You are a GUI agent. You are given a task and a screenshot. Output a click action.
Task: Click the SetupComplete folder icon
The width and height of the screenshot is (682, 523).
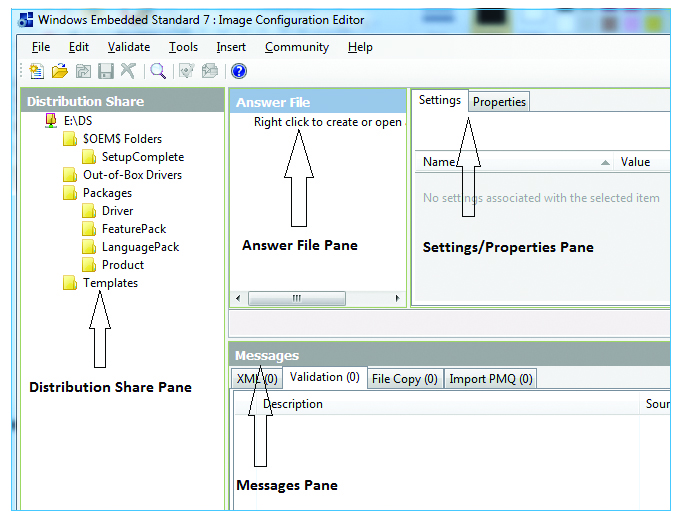click(88, 157)
